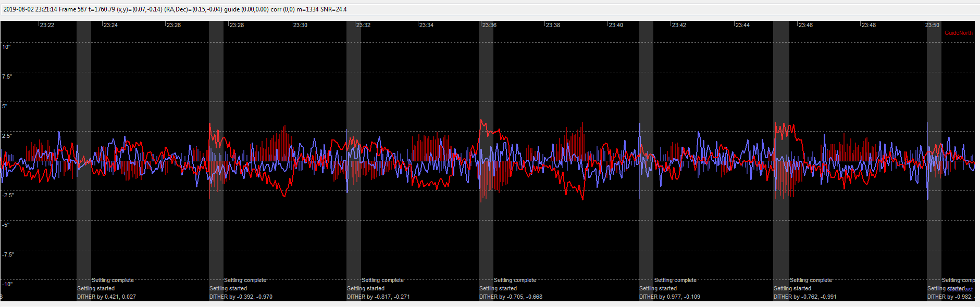This screenshot has width=980, height=307.
Task: Click the 23:30 time axis marker
Action: pos(300,25)
